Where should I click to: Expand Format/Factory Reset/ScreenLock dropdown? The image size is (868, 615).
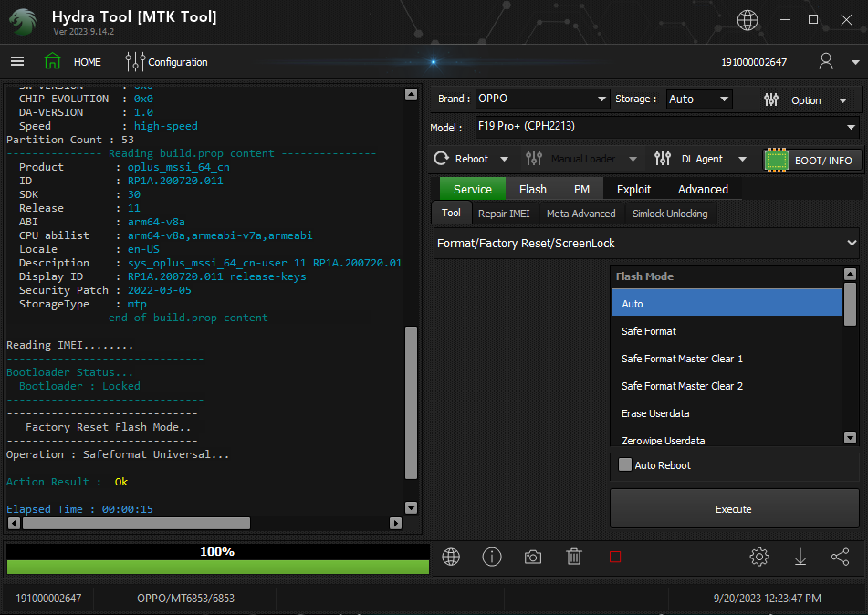(646, 244)
